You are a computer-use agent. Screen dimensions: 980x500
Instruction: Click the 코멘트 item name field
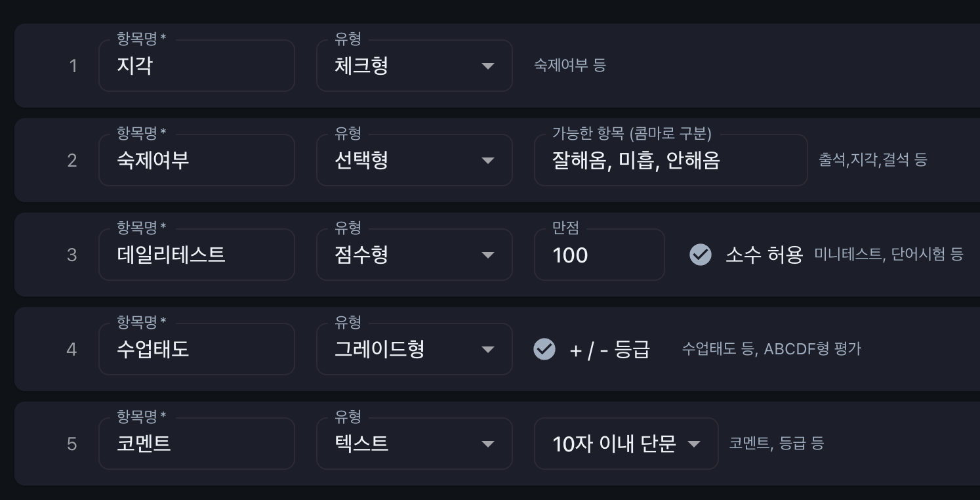196,444
